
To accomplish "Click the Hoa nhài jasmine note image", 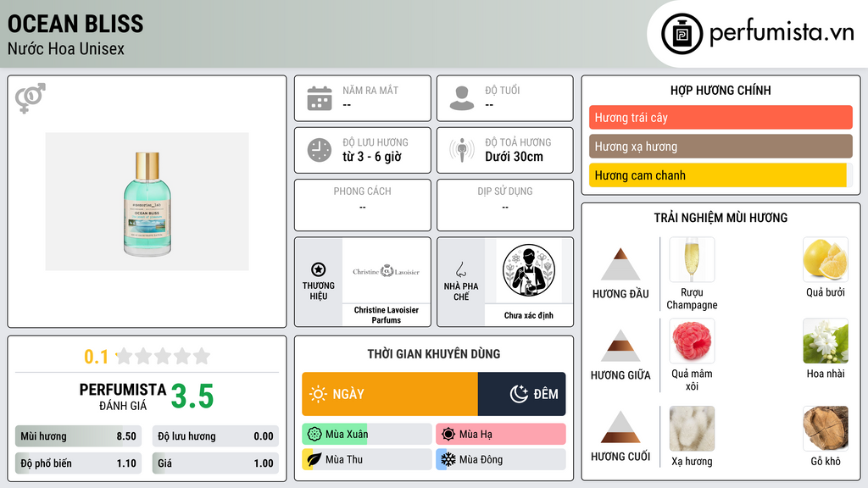I will pyautogui.click(x=826, y=341).
